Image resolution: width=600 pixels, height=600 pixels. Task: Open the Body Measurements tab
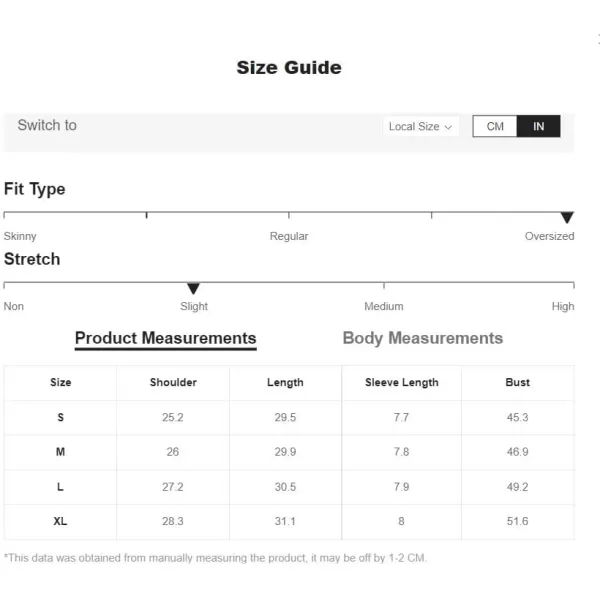pos(422,338)
